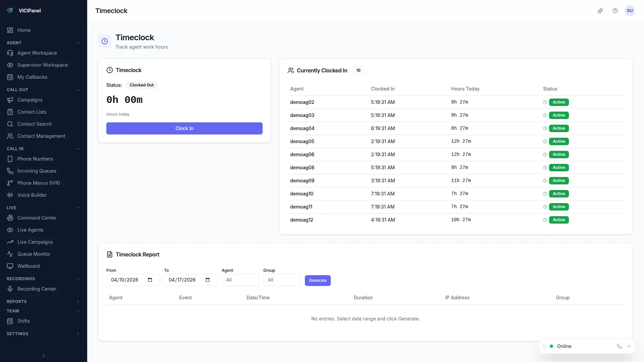The width and height of the screenshot is (644, 362).
Task: Open the Agent filter dropdown
Action: click(x=240, y=280)
